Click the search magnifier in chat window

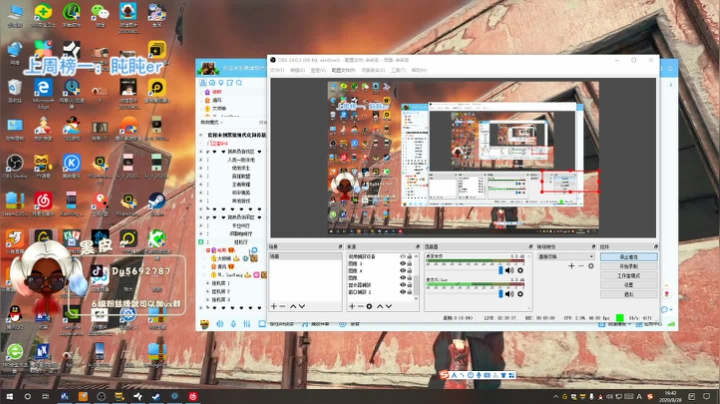239,83
